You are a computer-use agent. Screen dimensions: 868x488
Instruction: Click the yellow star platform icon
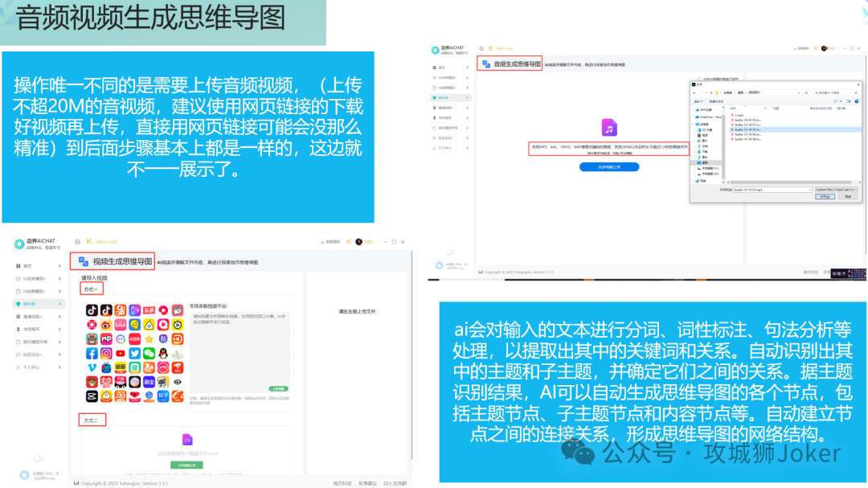click(149, 339)
